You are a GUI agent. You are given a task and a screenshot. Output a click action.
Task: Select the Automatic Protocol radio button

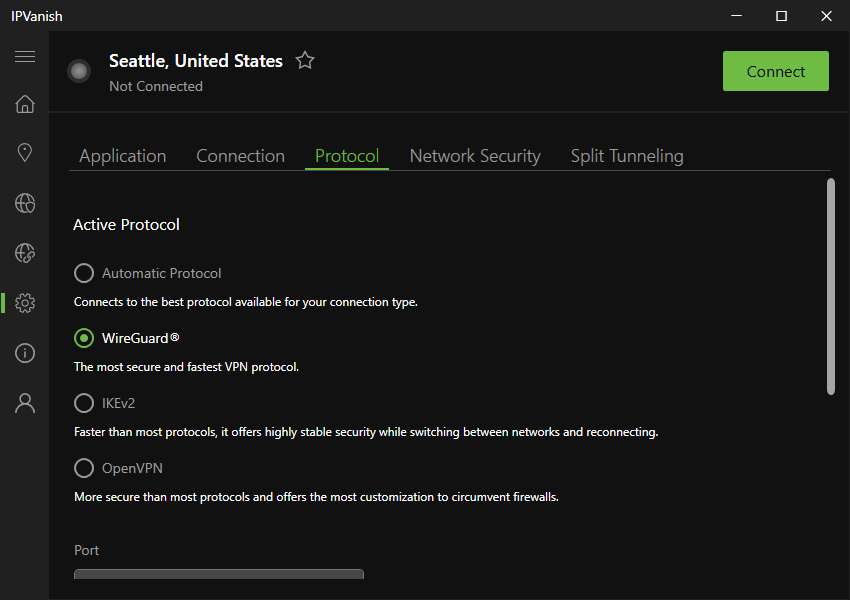(x=84, y=273)
